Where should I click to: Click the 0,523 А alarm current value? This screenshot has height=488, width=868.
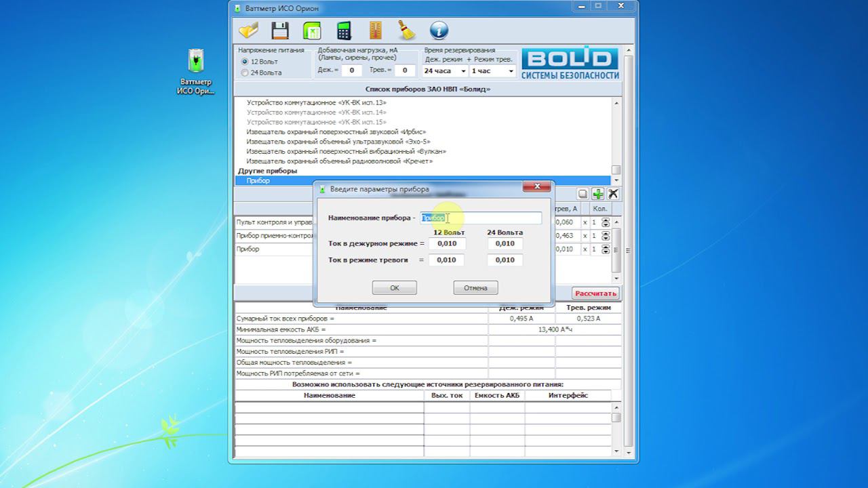[x=589, y=319]
